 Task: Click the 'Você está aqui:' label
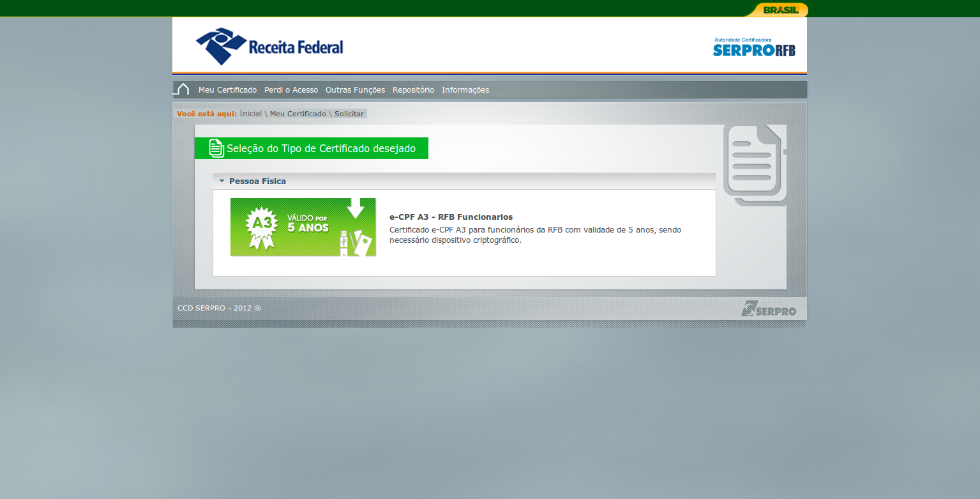pos(207,114)
